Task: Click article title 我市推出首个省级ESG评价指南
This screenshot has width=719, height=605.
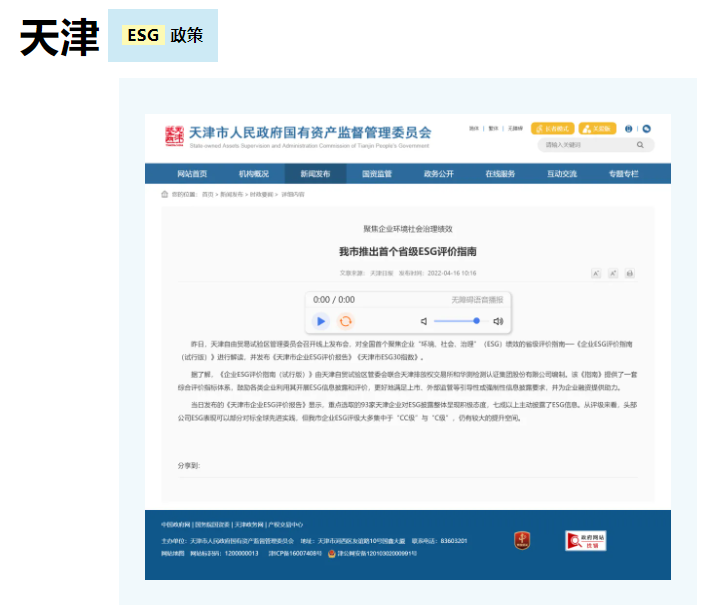Action: pos(408,251)
